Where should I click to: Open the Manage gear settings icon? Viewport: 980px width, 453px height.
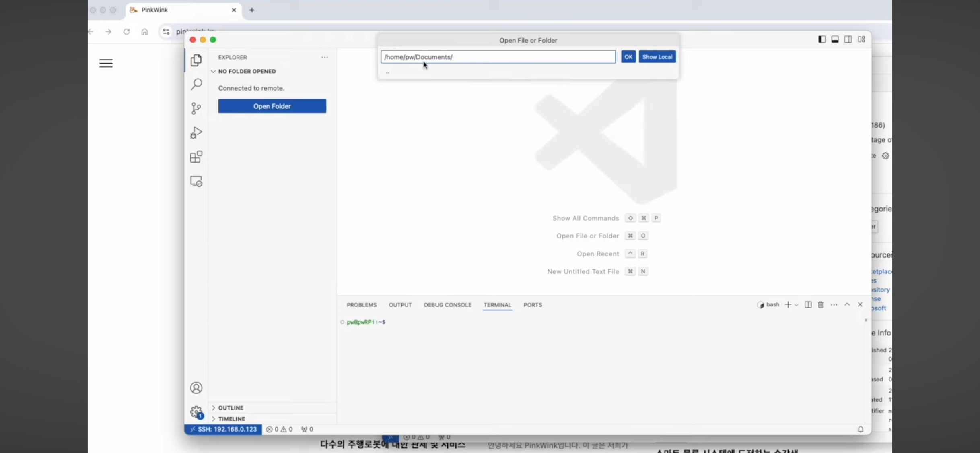click(196, 412)
